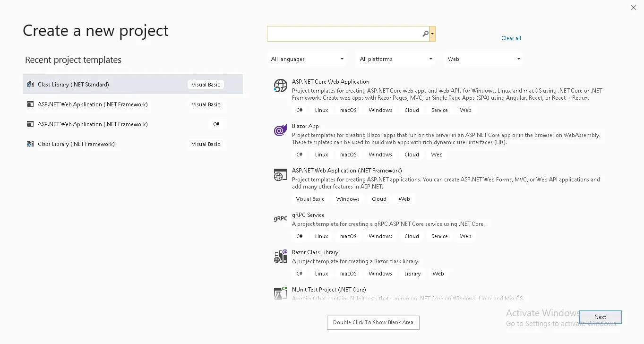
Task: Select the NUnit Test Project (.NET Core) title
Action: click(x=329, y=290)
